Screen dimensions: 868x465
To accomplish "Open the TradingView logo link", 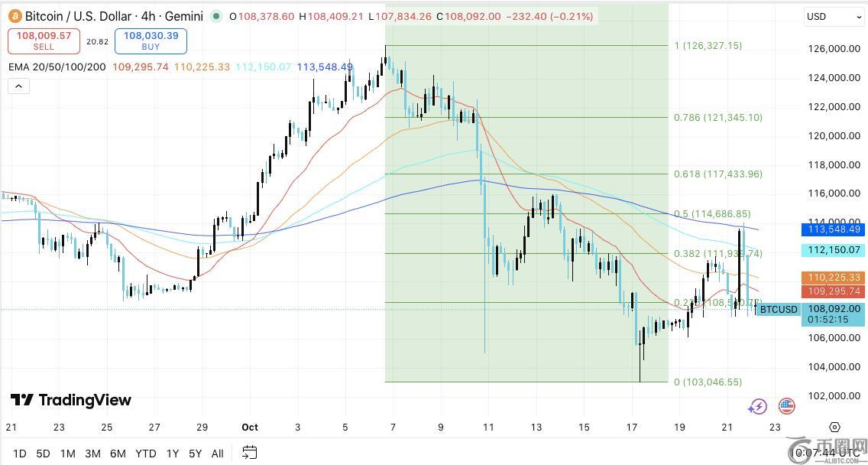I will (70, 400).
